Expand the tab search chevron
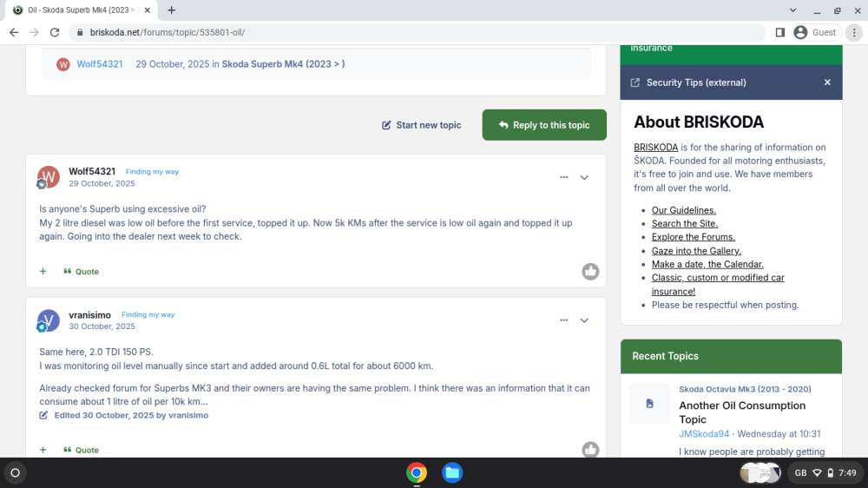Screen dimensions: 868x488 (x=792, y=10)
